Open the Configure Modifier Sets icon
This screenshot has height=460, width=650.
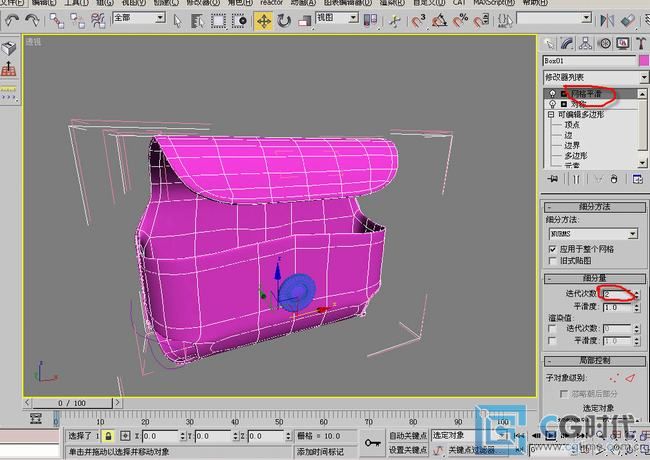pyautogui.click(x=638, y=179)
